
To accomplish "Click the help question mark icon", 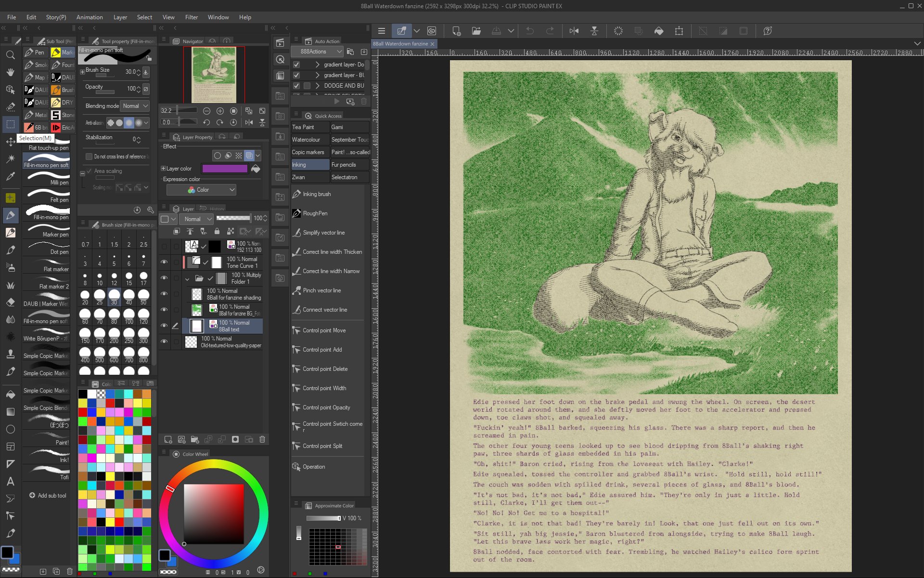I will pyautogui.click(x=768, y=31).
